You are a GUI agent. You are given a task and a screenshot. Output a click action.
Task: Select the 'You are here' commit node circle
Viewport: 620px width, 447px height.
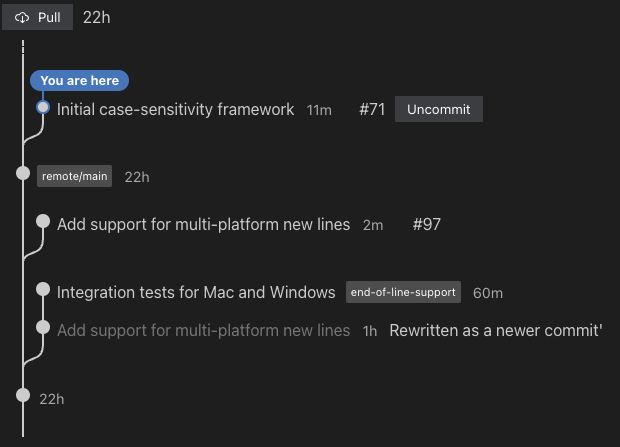(43, 107)
